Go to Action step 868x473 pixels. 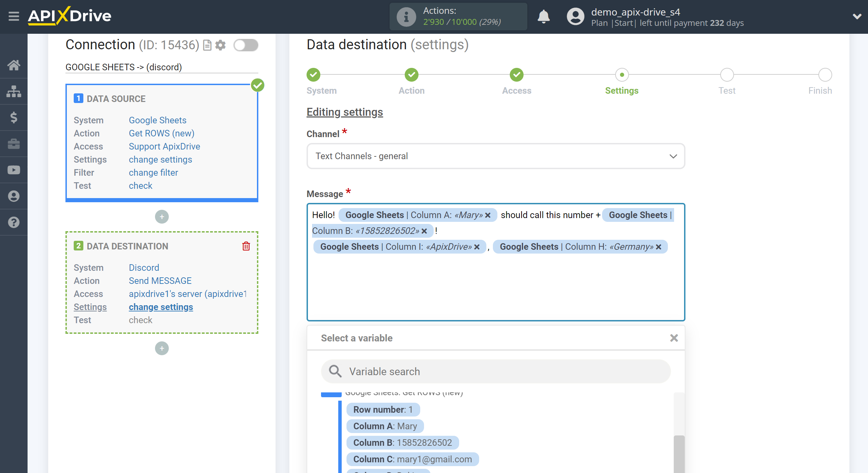(412, 75)
